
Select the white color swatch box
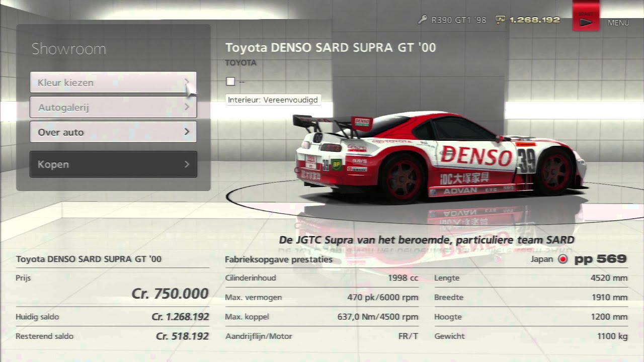coord(230,81)
